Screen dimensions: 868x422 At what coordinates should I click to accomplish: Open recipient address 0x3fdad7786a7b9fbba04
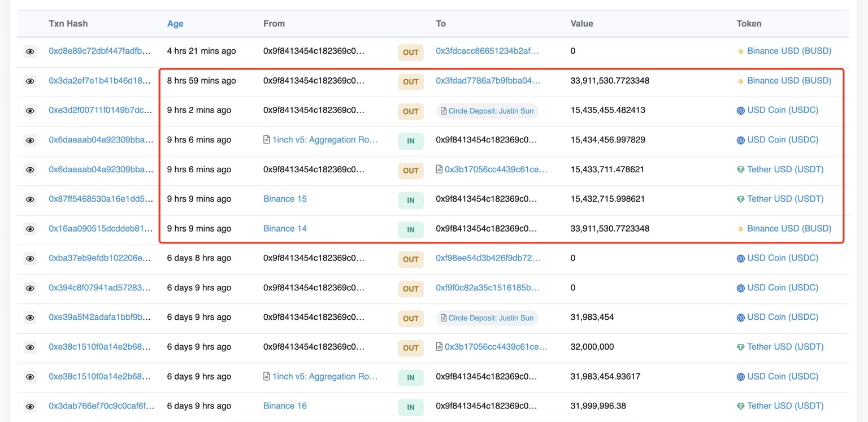tap(488, 81)
